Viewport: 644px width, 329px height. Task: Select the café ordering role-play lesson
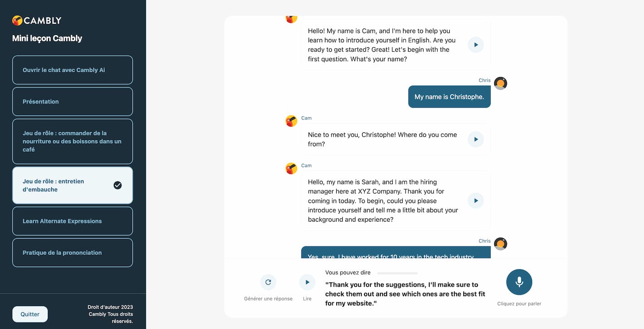click(x=73, y=141)
